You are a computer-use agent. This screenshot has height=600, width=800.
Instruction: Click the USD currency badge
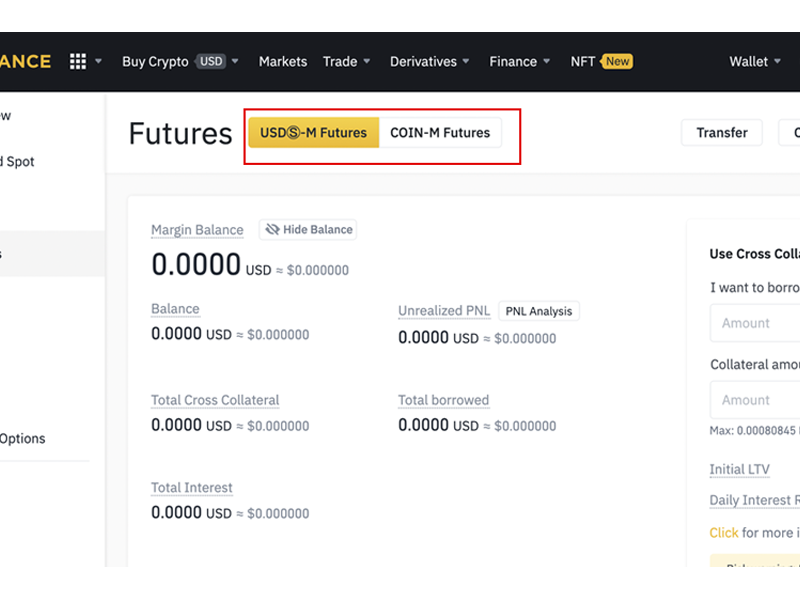point(211,61)
